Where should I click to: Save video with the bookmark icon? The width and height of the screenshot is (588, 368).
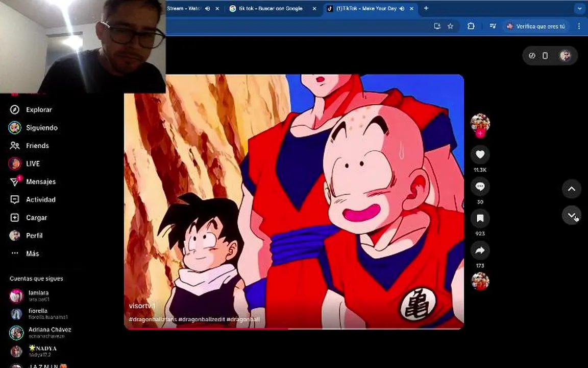(x=480, y=218)
